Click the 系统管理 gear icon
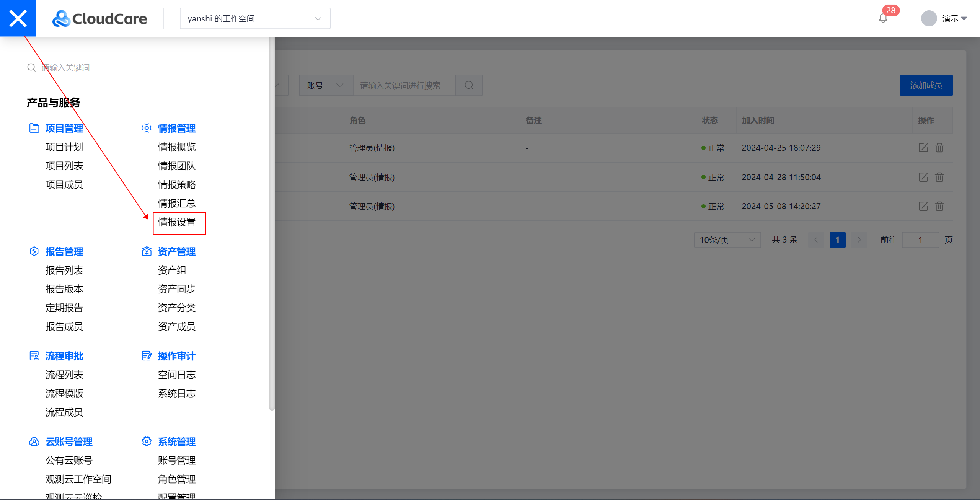Viewport: 980px width, 500px height. pos(147,441)
